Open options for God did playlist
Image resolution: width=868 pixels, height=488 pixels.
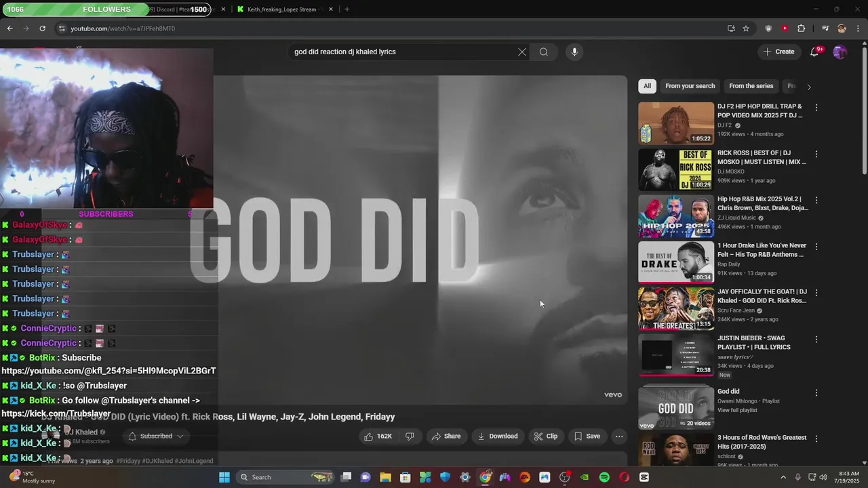tap(816, 392)
